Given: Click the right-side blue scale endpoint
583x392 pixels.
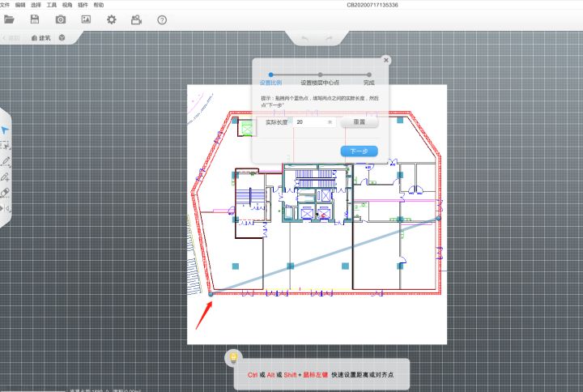Looking at the screenshot, I should coord(438,219).
